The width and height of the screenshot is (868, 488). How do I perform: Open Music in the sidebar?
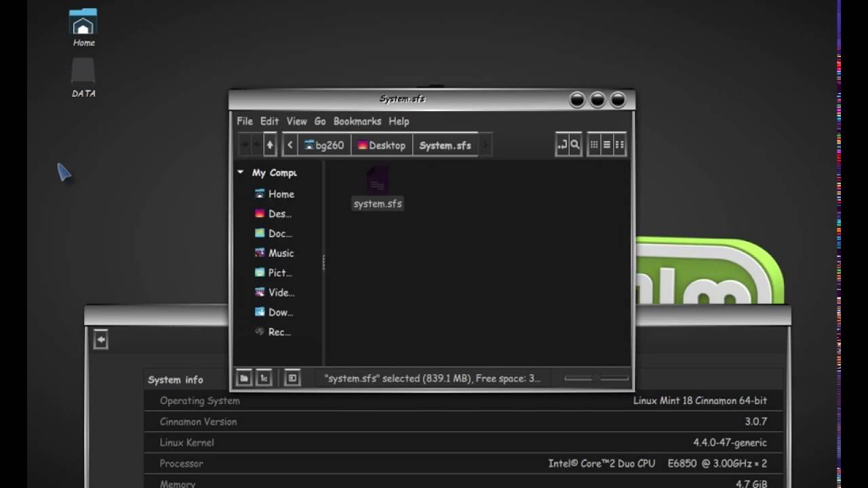coord(274,253)
